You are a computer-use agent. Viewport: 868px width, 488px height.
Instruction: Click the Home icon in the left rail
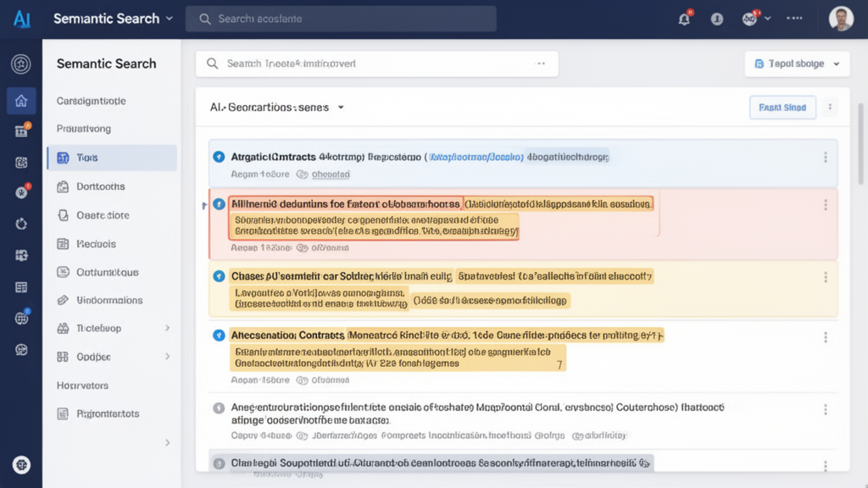point(21,101)
